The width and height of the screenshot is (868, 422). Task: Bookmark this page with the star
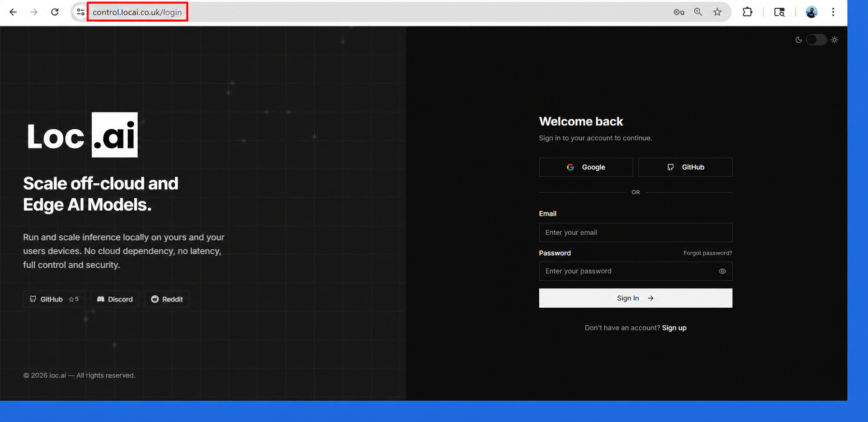point(717,12)
